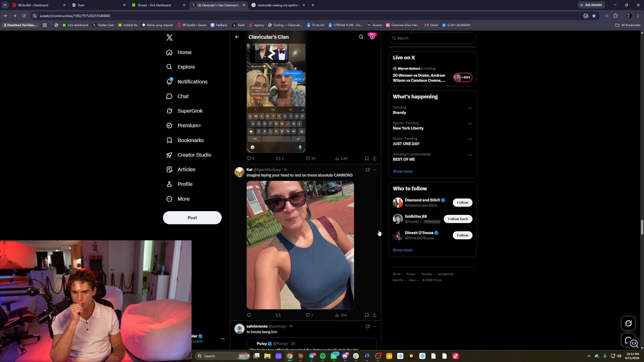Viewport: 644px width, 362px height.
Task: Reply to Kai's post
Action: 249,315
